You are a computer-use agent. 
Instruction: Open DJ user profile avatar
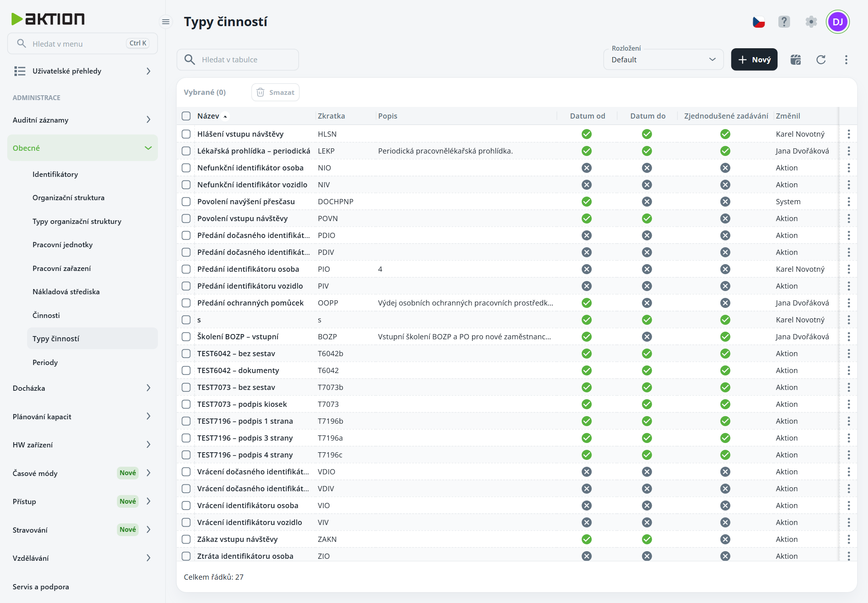[x=838, y=22]
